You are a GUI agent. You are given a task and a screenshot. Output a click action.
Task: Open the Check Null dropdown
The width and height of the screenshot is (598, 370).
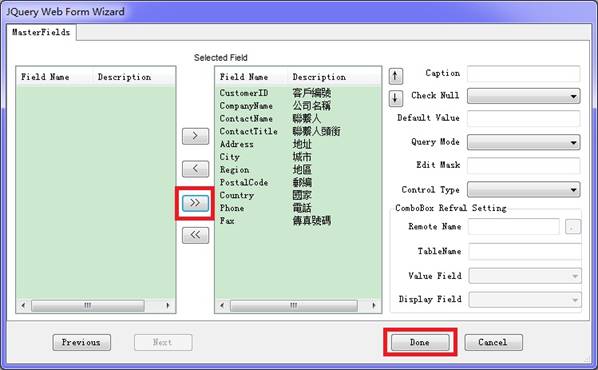point(524,96)
